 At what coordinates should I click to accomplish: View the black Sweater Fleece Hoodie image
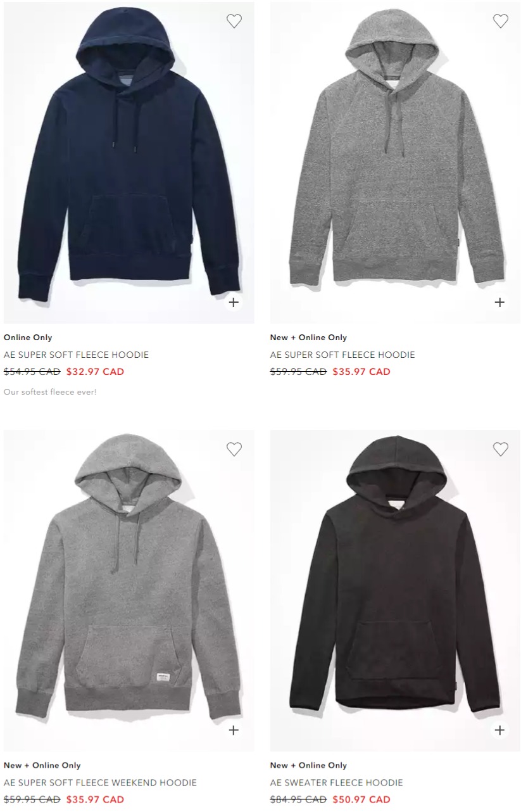click(395, 591)
